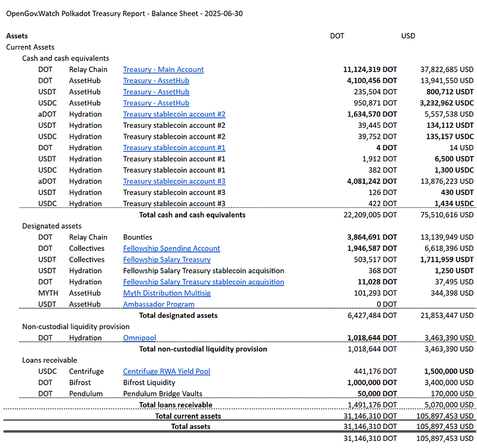Open Treasury - AssetHub link in DOT AssetHub row
The image size is (477, 448).
coord(156,81)
